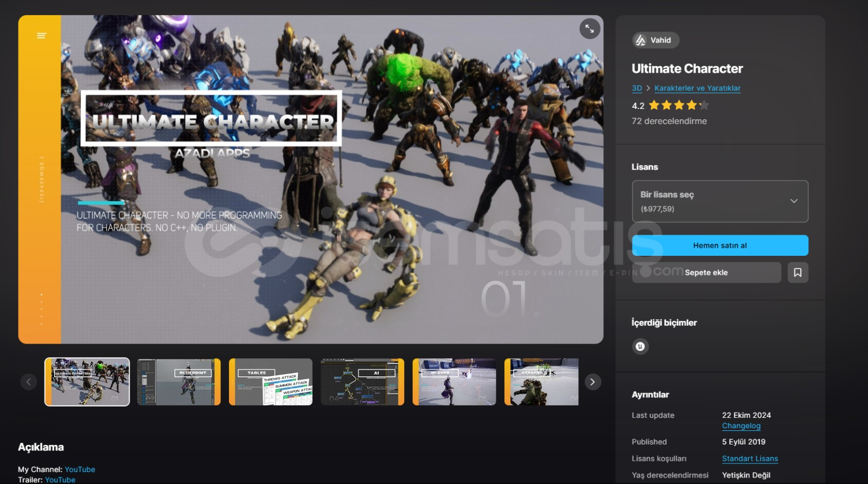The width and height of the screenshot is (868, 484).
Task: Click the Unreal Engine format icon
Action: 640,346
